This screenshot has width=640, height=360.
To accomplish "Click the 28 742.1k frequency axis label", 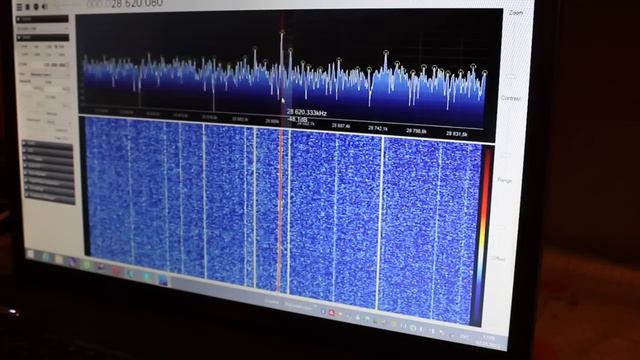I will tap(378, 128).
